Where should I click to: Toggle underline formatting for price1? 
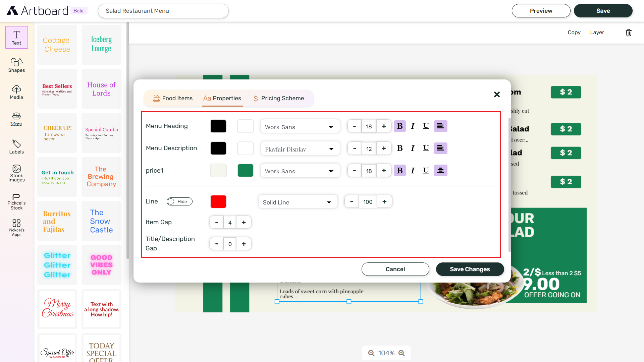[426, 170]
